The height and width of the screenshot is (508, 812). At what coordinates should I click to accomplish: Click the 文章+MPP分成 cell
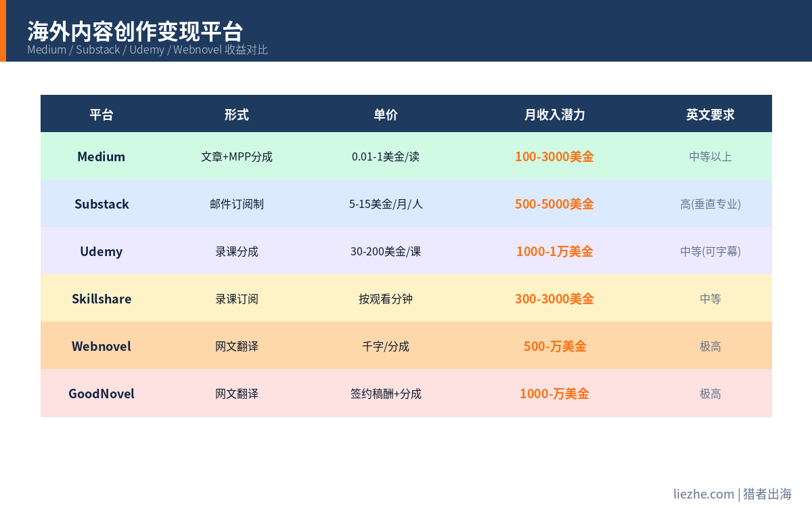click(237, 156)
